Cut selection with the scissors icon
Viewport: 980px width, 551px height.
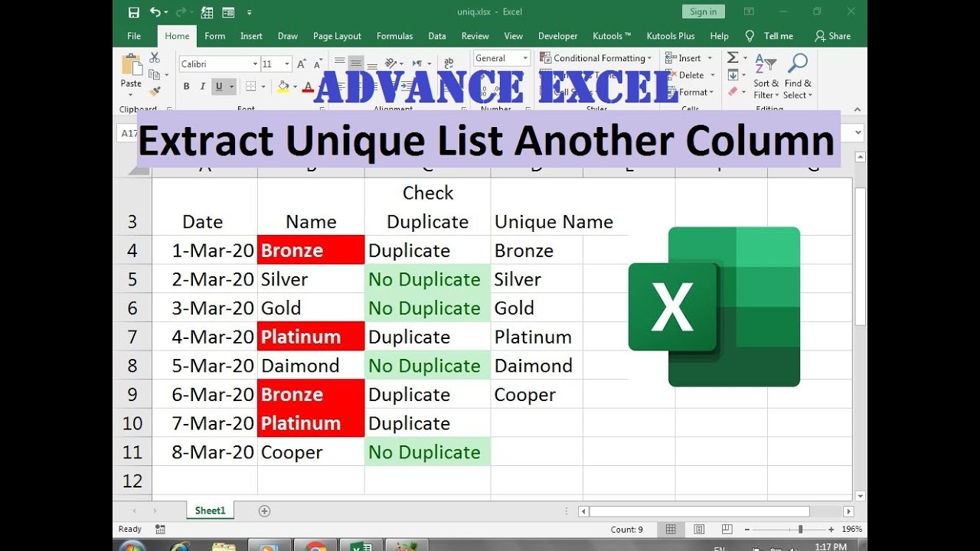pyautogui.click(x=155, y=57)
